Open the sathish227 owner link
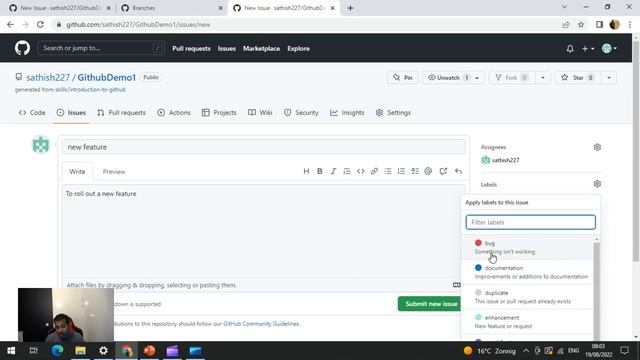Image resolution: width=640 pixels, height=360 pixels. click(x=48, y=78)
